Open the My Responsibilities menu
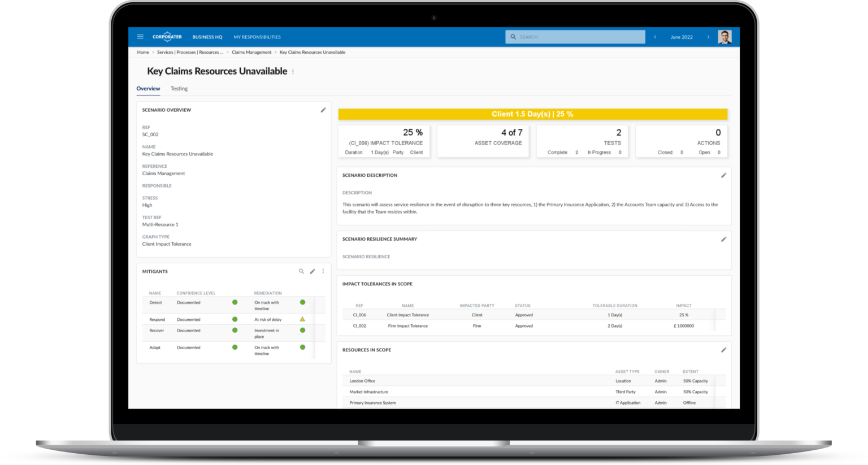Image resolution: width=868 pixels, height=465 pixels. [x=257, y=37]
